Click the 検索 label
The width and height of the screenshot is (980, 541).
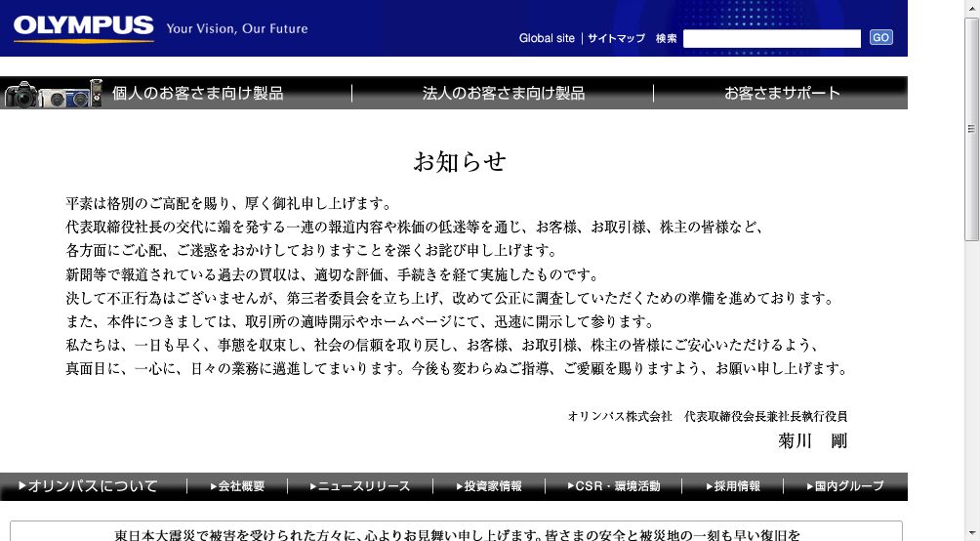pyautogui.click(x=667, y=38)
